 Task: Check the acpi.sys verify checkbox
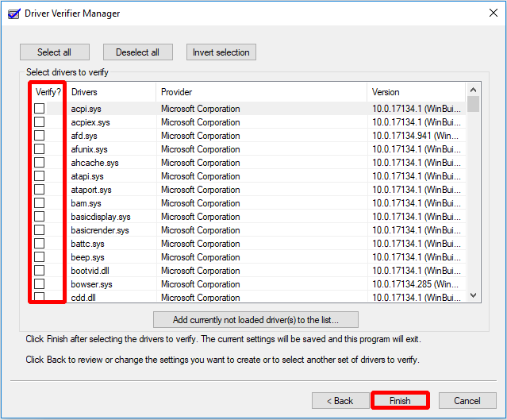pyautogui.click(x=40, y=109)
